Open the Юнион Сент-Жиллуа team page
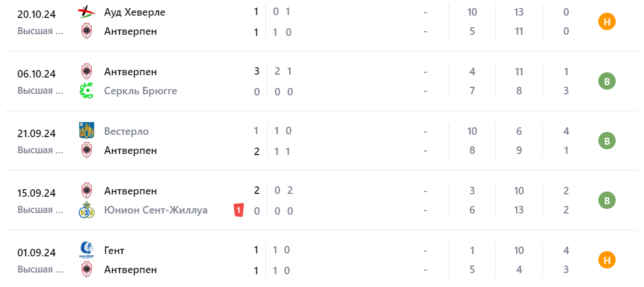The width and height of the screenshot is (644, 287). coord(156,210)
